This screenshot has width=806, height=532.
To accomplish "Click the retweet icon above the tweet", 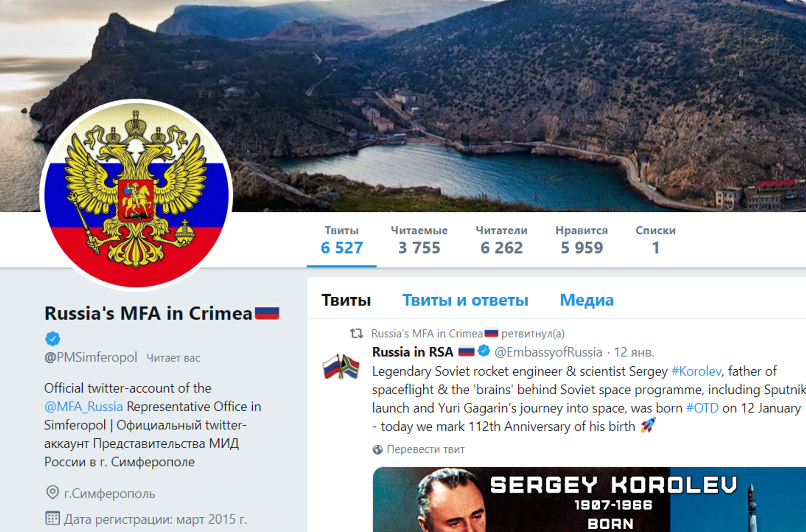I will [x=357, y=334].
